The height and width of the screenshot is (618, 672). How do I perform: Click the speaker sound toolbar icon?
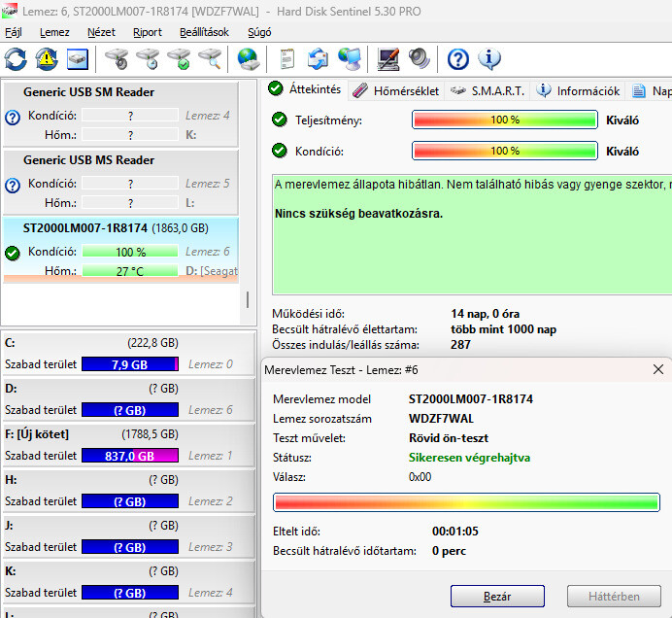coord(420,59)
